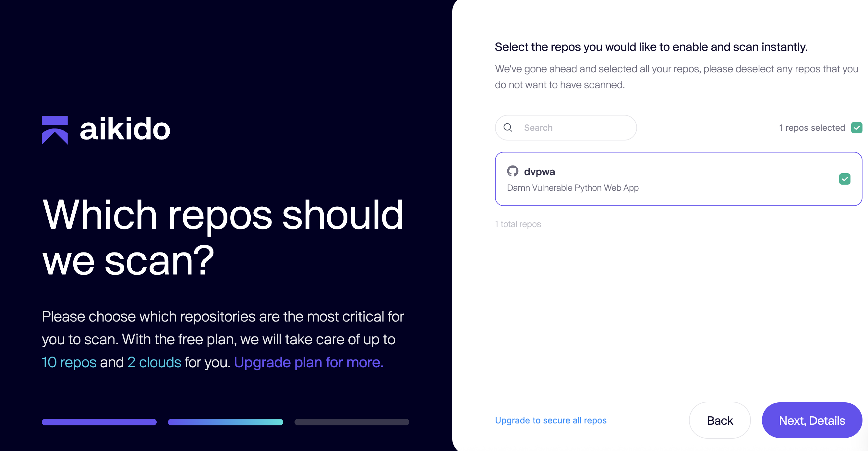Click the 10 repos highlighted text
The image size is (868, 451).
(x=69, y=362)
